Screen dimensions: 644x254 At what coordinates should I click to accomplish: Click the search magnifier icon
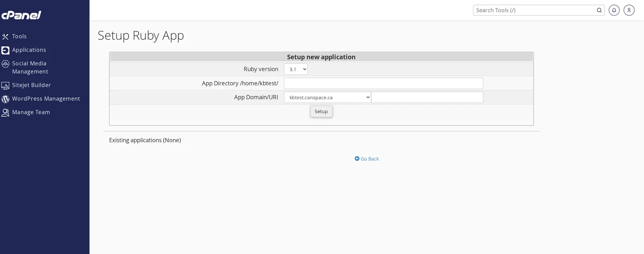599,10
